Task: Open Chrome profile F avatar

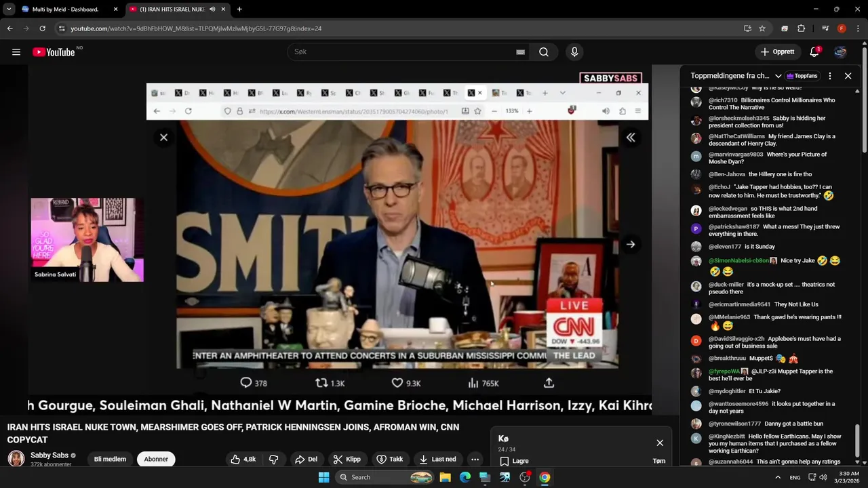Action: point(842,28)
